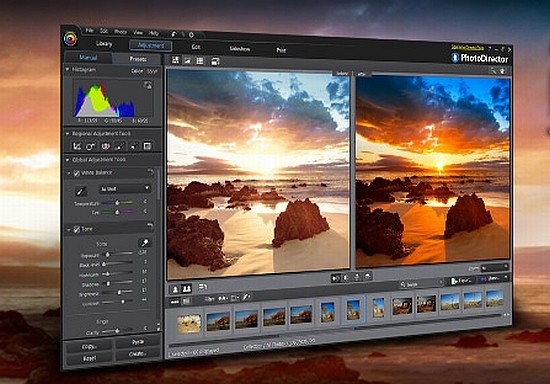Click the Tone auto-adjust wand icon
The height and width of the screenshot is (384, 550).
(x=144, y=243)
